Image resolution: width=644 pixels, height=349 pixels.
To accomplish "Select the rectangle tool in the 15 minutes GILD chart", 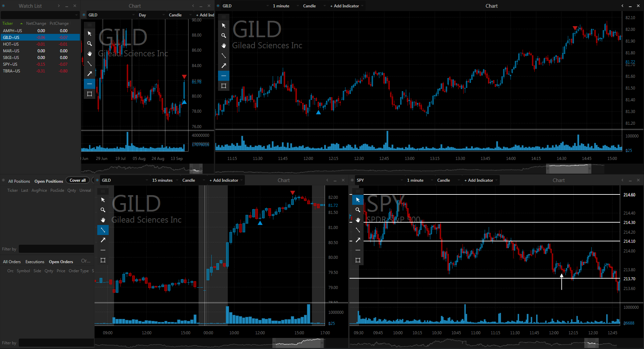I will pos(103,260).
